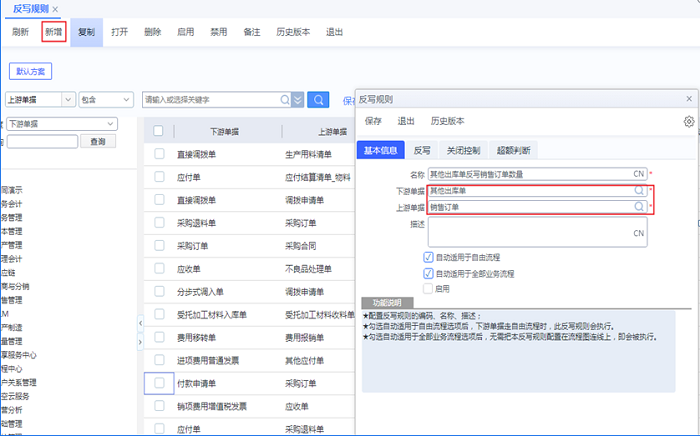This screenshot has width=700, height=436.
Task: Click the lookup magnifier in 上游单据 field
Action: [x=639, y=206]
